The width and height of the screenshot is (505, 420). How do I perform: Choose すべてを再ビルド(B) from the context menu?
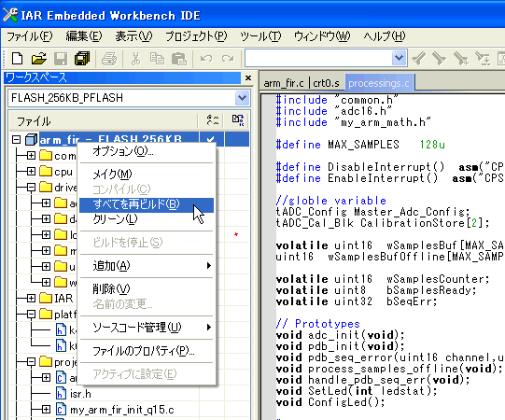[x=147, y=204]
